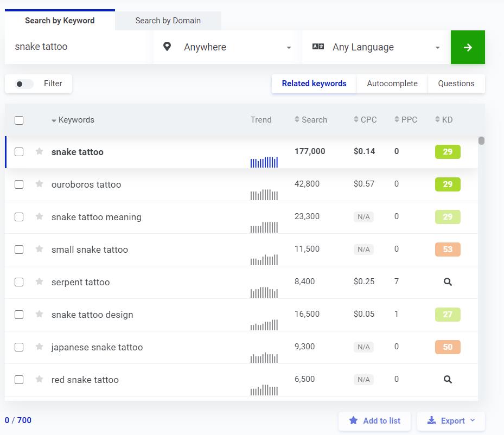Image resolution: width=504 pixels, height=435 pixels.
Task: Open the Autocomplete tab
Action: (x=392, y=84)
